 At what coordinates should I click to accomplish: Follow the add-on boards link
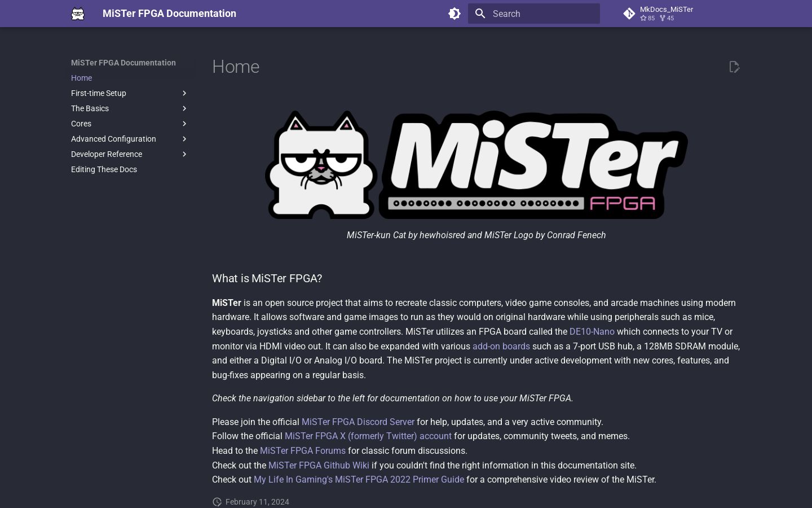click(501, 347)
